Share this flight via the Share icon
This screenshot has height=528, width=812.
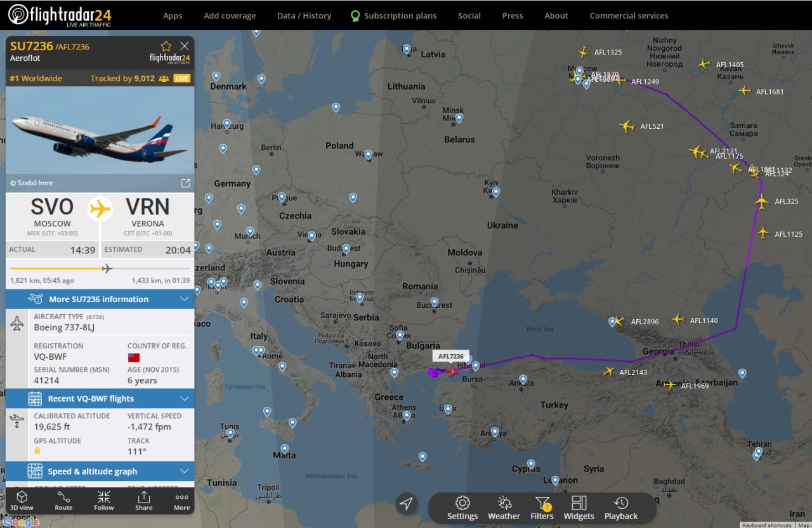pyautogui.click(x=144, y=500)
